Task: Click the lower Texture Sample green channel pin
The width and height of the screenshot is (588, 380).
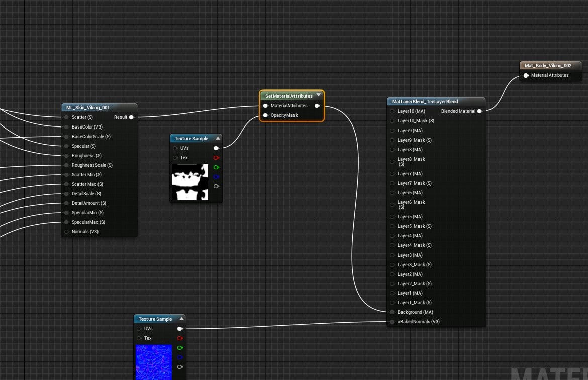Action: coord(180,348)
